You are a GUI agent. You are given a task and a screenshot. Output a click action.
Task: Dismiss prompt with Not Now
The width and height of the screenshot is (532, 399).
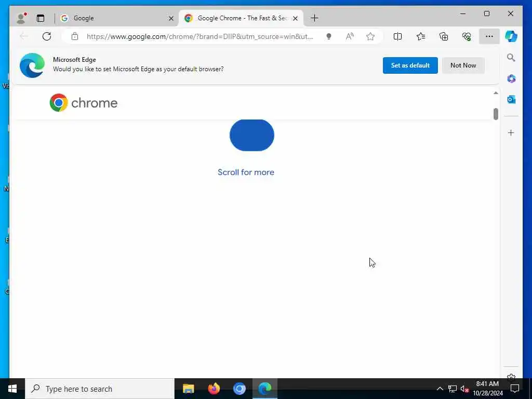pos(463,65)
